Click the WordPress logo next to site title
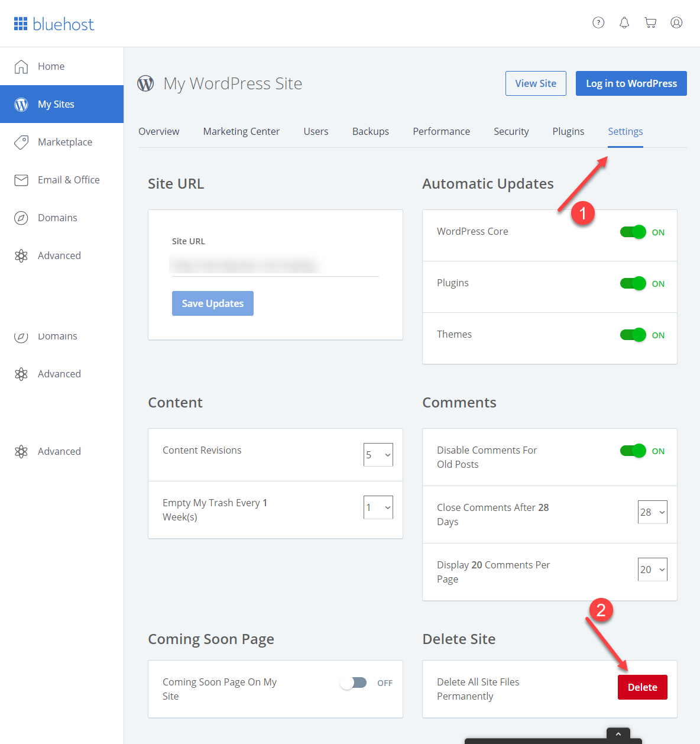The image size is (700, 744). (x=145, y=83)
